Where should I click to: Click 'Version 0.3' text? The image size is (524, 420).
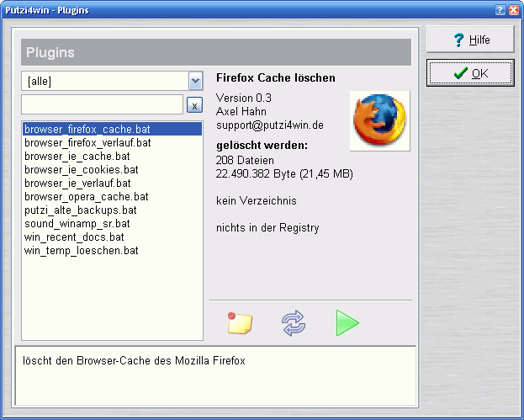point(244,98)
